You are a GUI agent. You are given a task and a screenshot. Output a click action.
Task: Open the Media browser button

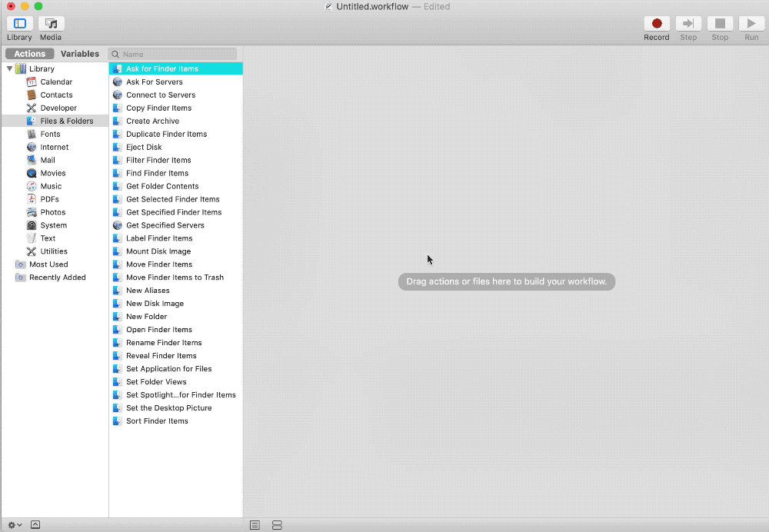[51, 24]
